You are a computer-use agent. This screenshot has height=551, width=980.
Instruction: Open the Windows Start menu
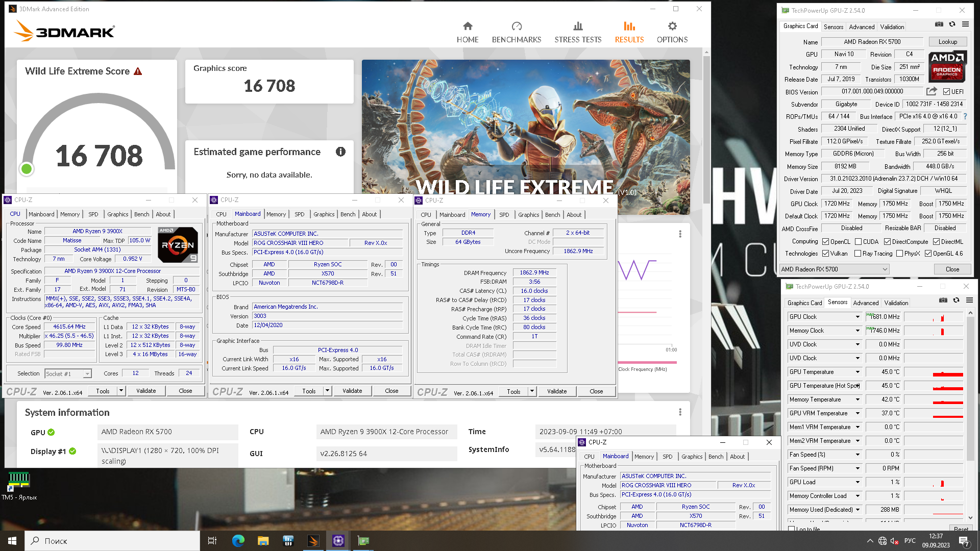pyautogui.click(x=12, y=541)
